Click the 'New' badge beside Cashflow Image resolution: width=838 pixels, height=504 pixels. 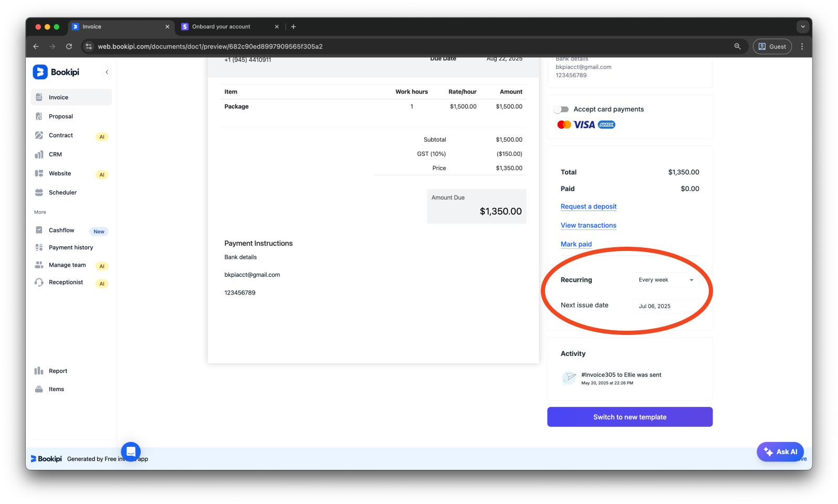tap(99, 232)
